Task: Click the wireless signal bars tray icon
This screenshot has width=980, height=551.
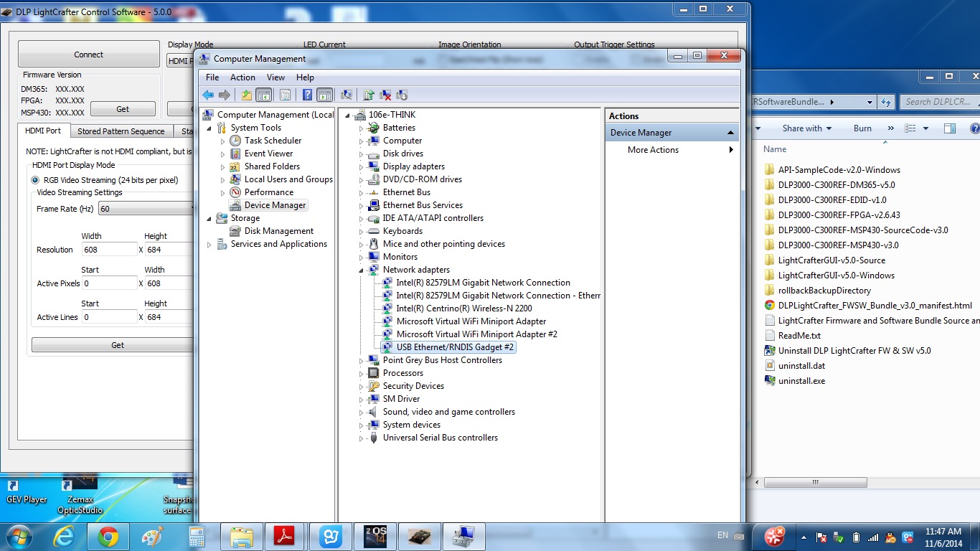Action: [873, 537]
